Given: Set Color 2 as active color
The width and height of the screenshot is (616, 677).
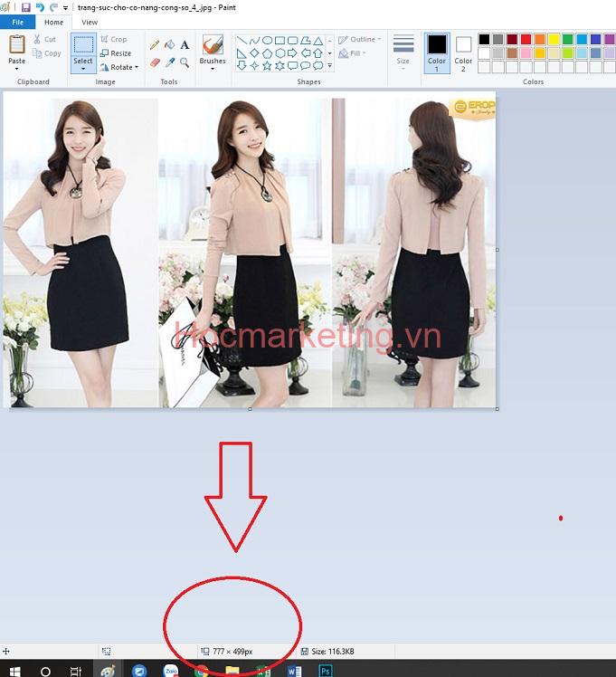Looking at the screenshot, I should [x=463, y=52].
